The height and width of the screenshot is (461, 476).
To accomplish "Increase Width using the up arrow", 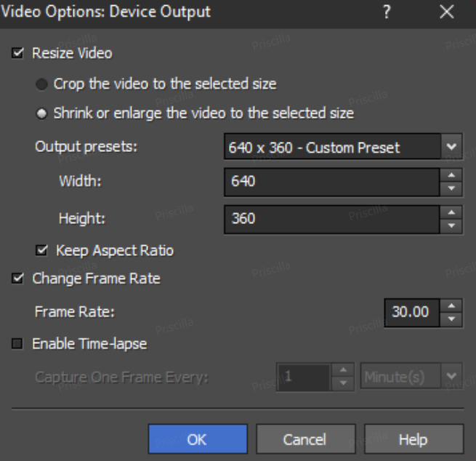I will (451, 175).
